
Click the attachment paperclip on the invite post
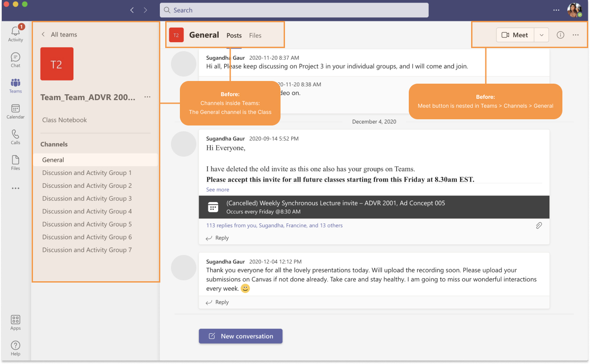[x=539, y=226]
